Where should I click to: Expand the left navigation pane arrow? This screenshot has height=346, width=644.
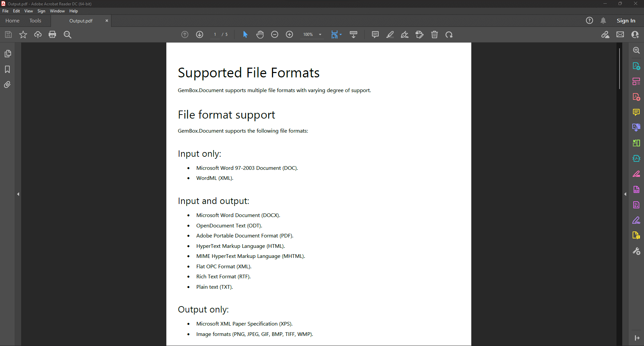(x=18, y=194)
